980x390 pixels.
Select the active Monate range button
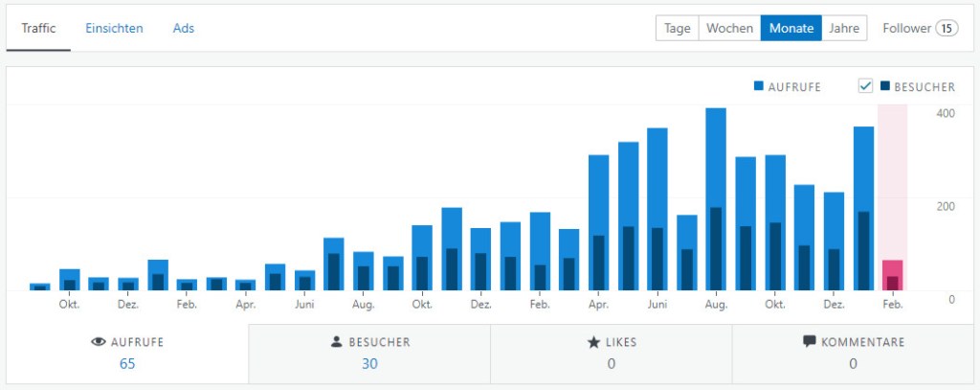[791, 29]
